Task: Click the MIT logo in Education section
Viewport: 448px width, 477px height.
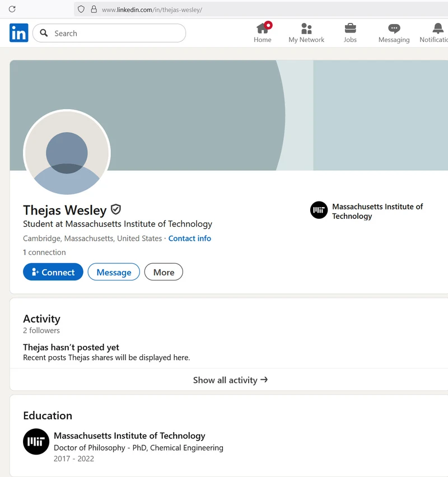Action: pos(36,442)
